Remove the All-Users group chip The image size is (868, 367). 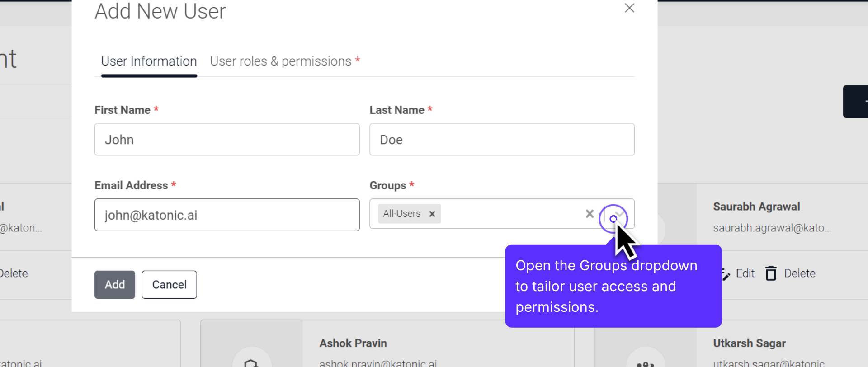(x=432, y=214)
